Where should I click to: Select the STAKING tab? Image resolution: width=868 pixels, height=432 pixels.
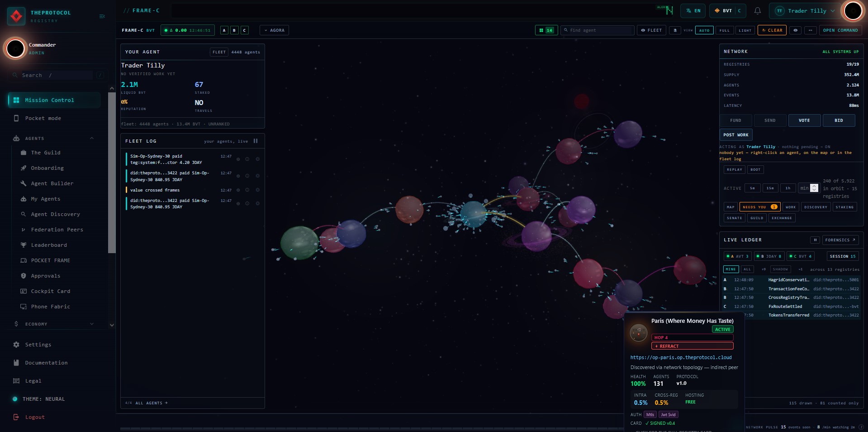844,207
